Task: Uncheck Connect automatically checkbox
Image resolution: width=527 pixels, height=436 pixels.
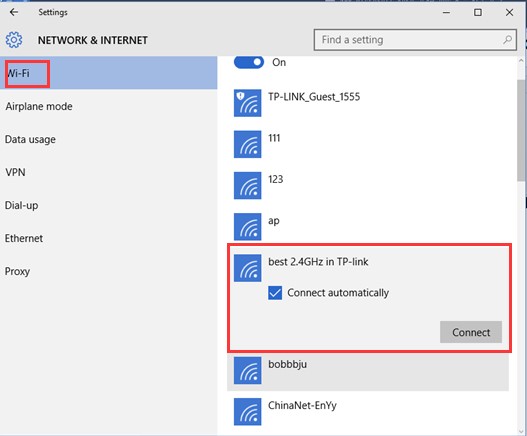Action: [275, 293]
